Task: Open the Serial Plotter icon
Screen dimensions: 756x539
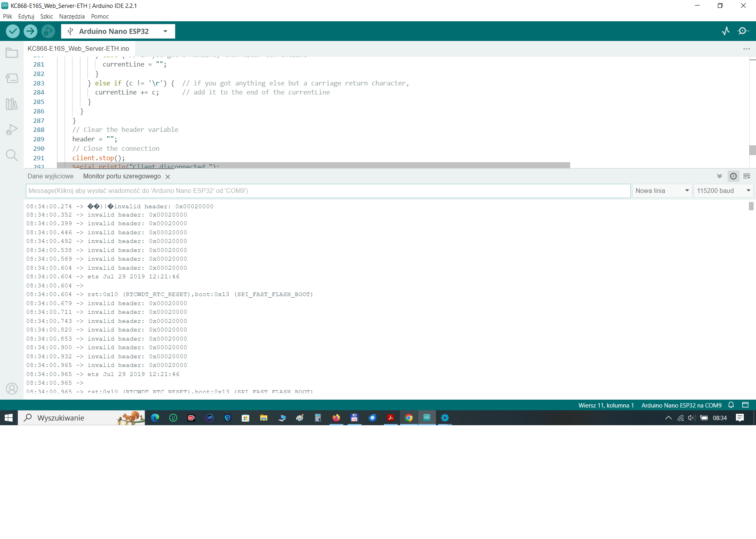Action: pos(726,31)
